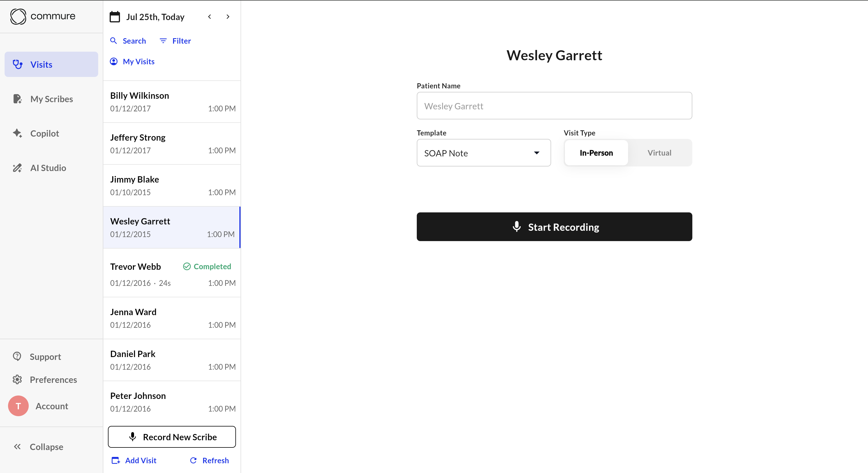Navigate to My Scribes
Screen dimensions: 868x473
(x=51, y=99)
